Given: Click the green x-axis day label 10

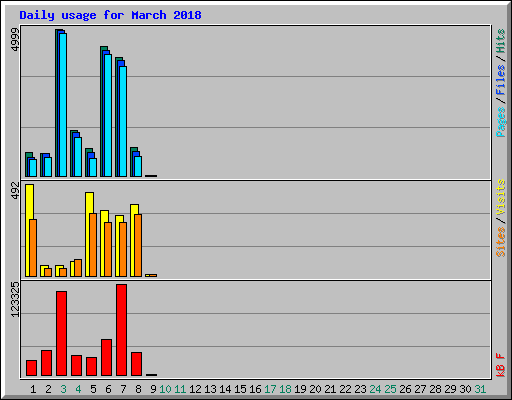Looking at the screenshot, I should pos(165,389).
